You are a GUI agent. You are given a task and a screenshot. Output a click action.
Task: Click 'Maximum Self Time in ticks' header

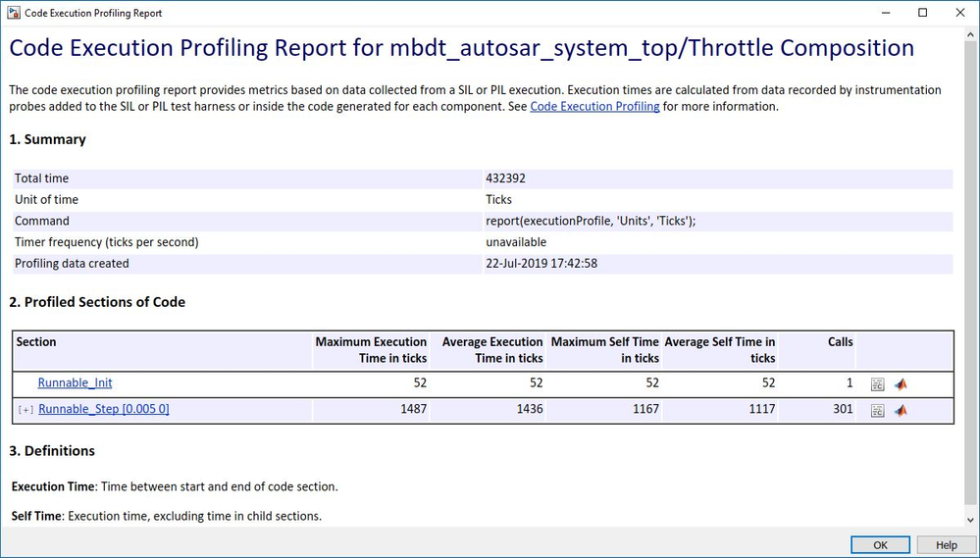click(605, 350)
